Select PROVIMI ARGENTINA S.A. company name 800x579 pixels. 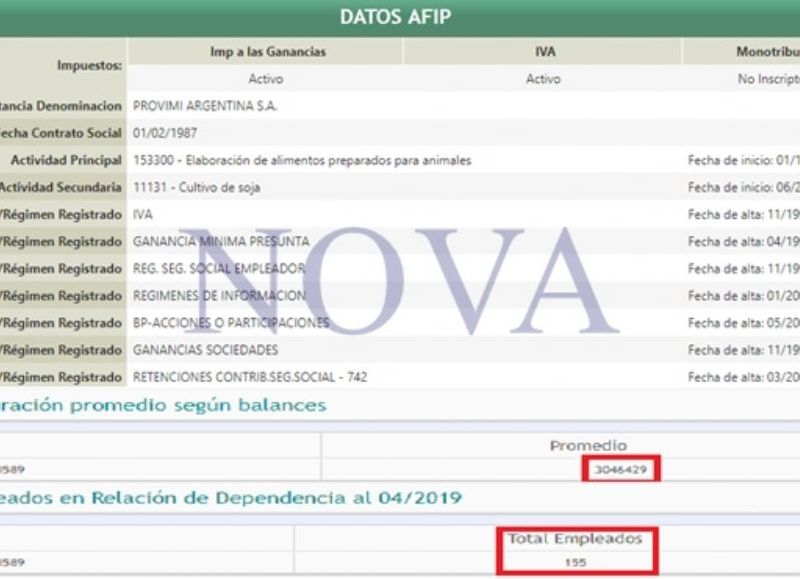(x=205, y=106)
